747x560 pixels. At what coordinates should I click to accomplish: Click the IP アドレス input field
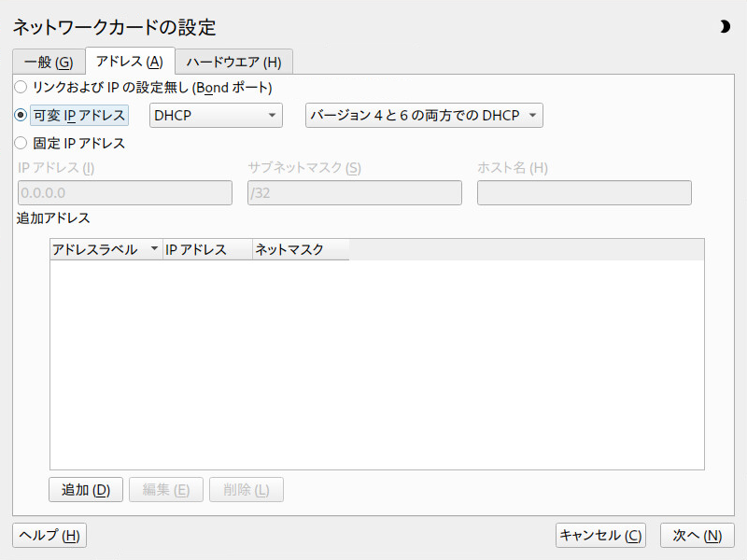point(125,193)
